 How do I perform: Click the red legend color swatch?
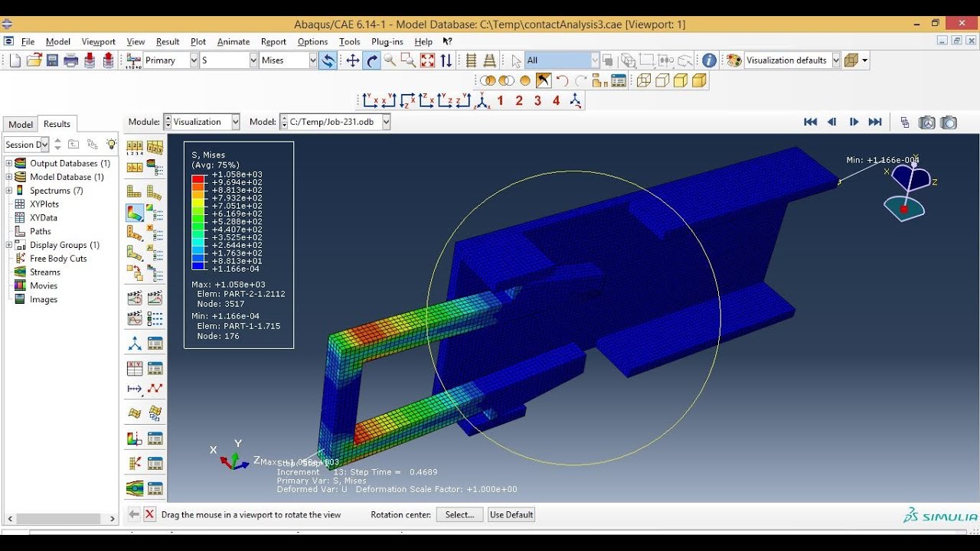[198, 178]
